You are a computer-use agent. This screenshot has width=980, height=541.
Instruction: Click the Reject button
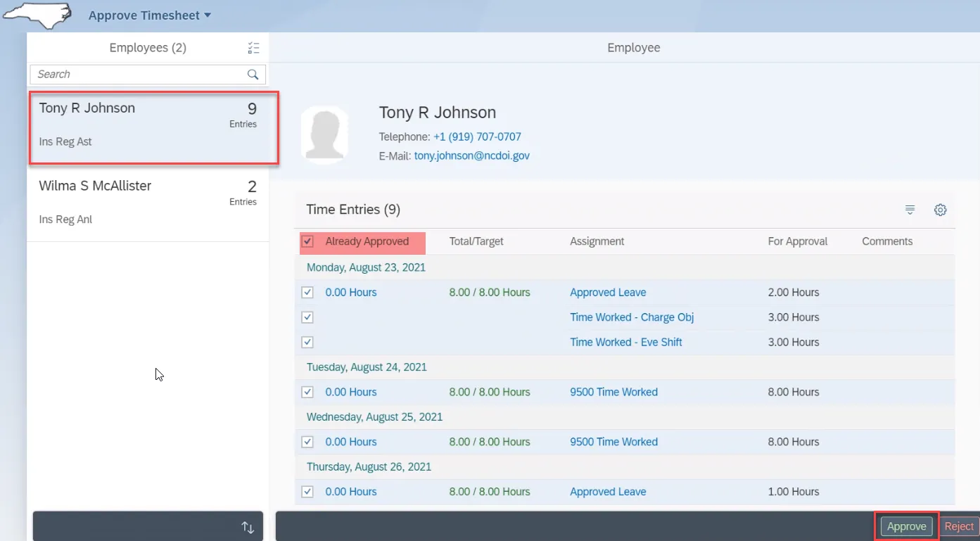point(959,526)
